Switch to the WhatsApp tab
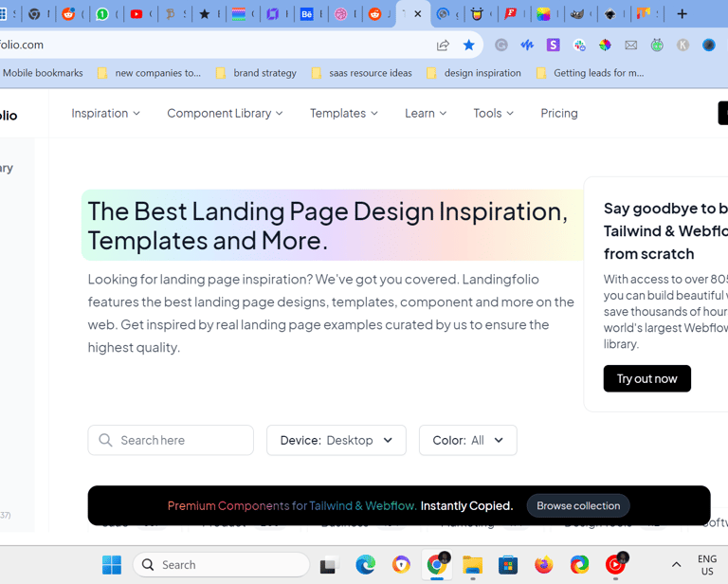 [102, 14]
